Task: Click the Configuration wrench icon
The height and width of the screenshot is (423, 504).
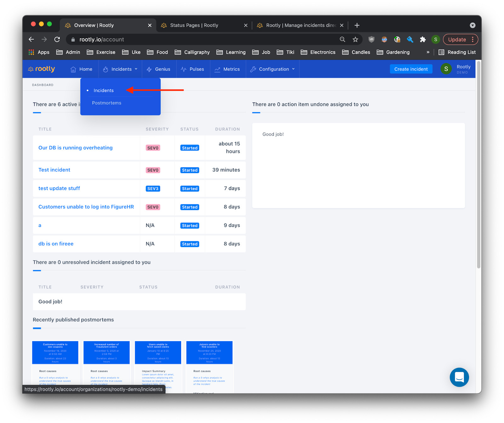Action: pos(253,69)
